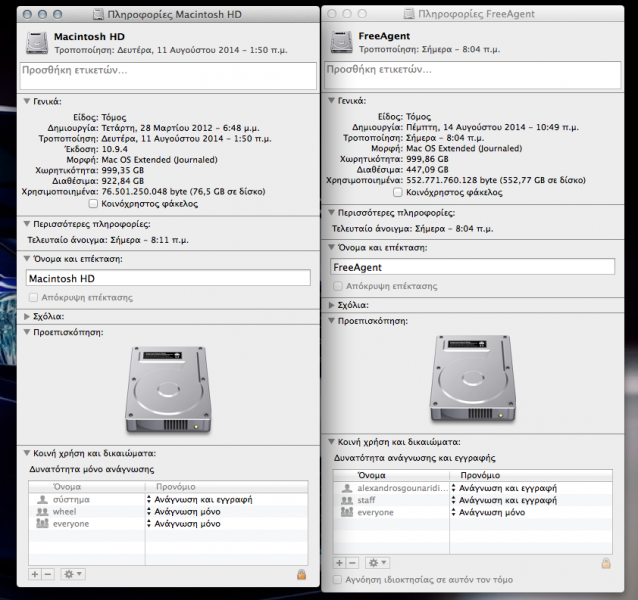Click tags field in Macintosh HD window
Screen dimensions: 638x600
pyautogui.click(x=168, y=76)
